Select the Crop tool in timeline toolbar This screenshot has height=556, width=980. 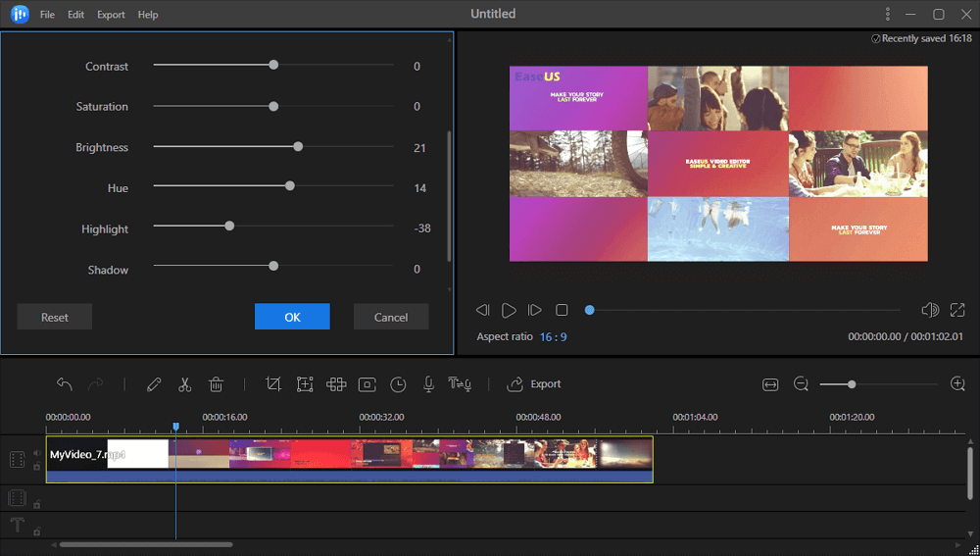pyautogui.click(x=273, y=384)
